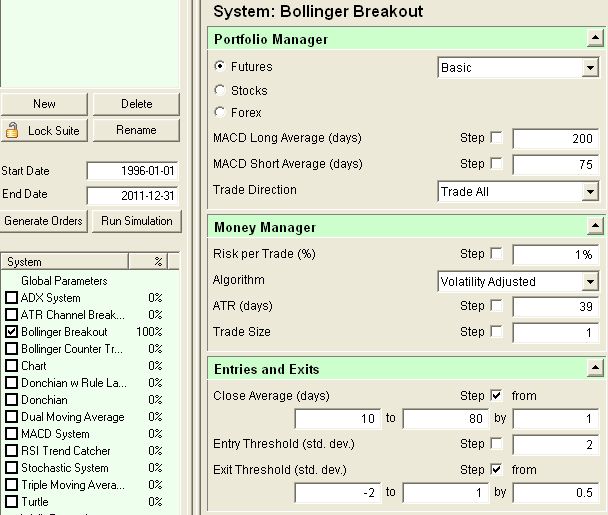Check the MACD System checkbox
Image resolution: width=608 pixels, height=515 pixels.
click(x=12, y=434)
